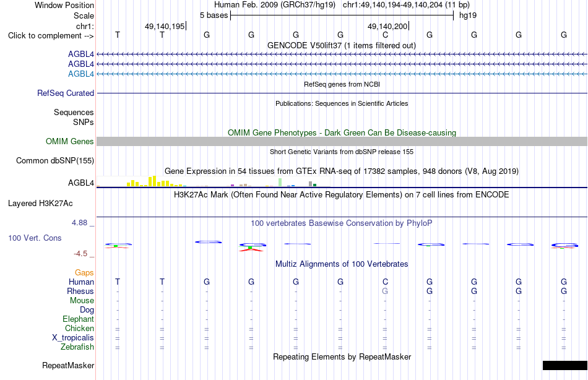Viewport: 588px width, 380px height.
Task: Select the Mouse species row label
Action: point(82,301)
